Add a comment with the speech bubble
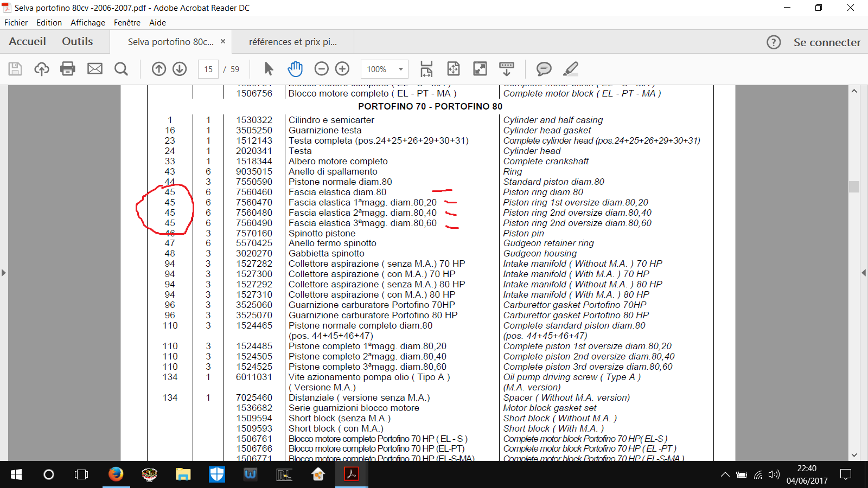The image size is (868, 488). point(544,69)
